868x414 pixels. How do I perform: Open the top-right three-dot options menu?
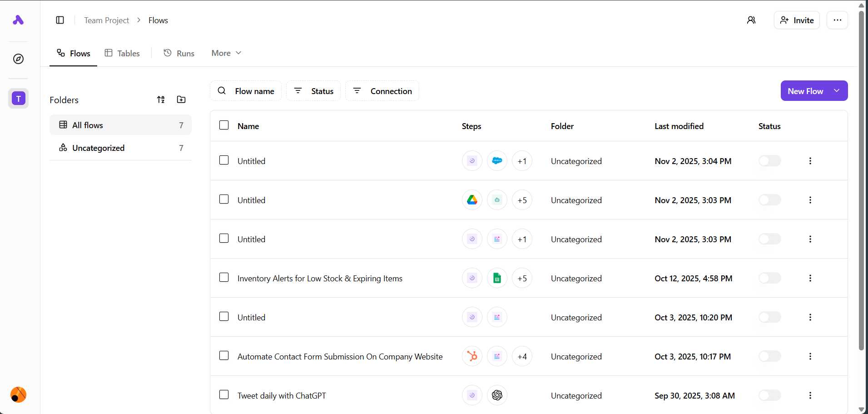[x=837, y=20]
